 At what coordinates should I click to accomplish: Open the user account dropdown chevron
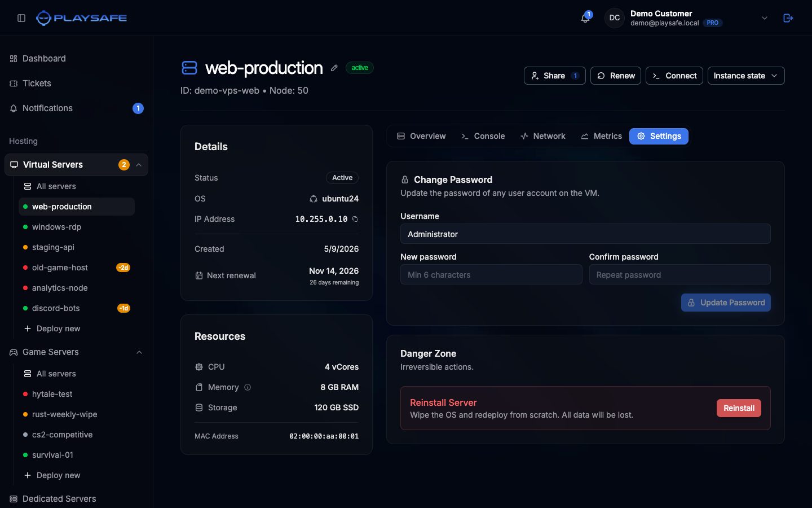(765, 18)
